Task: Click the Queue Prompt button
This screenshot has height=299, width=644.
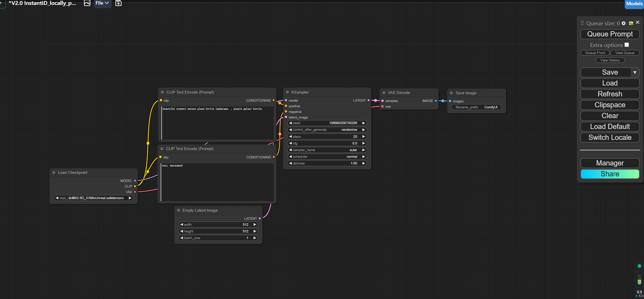Action: 610,34
